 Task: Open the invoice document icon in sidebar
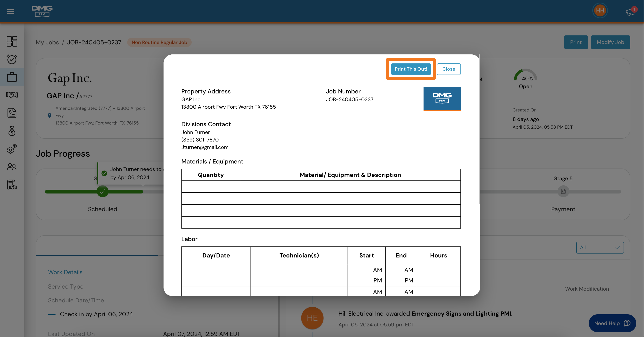pos(12,113)
